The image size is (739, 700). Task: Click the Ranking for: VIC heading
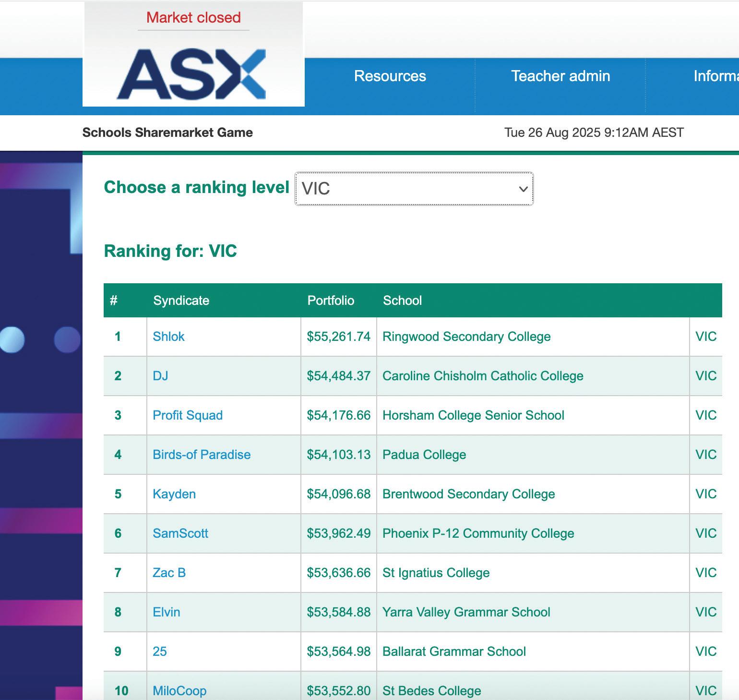coord(170,251)
